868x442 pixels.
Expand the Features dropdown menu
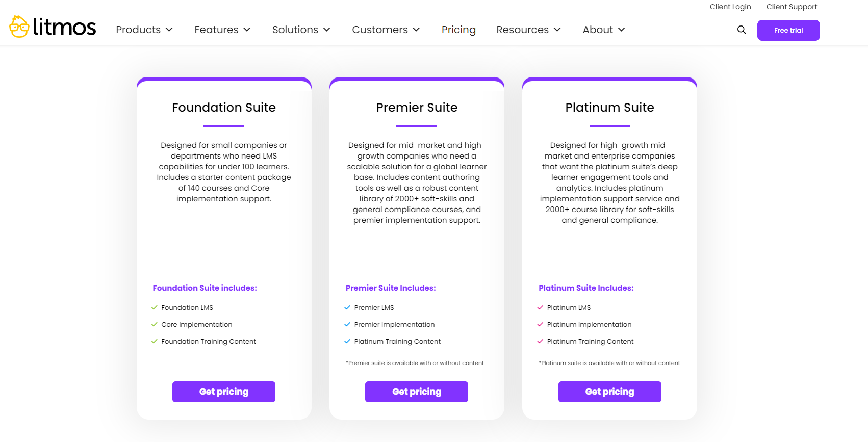(222, 30)
